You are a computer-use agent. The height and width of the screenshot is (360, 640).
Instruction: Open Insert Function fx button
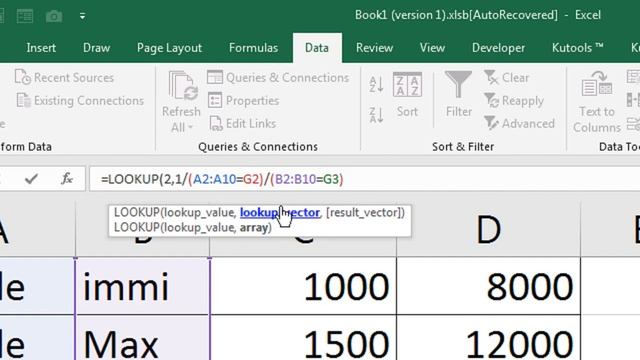pyautogui.click(x=67, y=179)
